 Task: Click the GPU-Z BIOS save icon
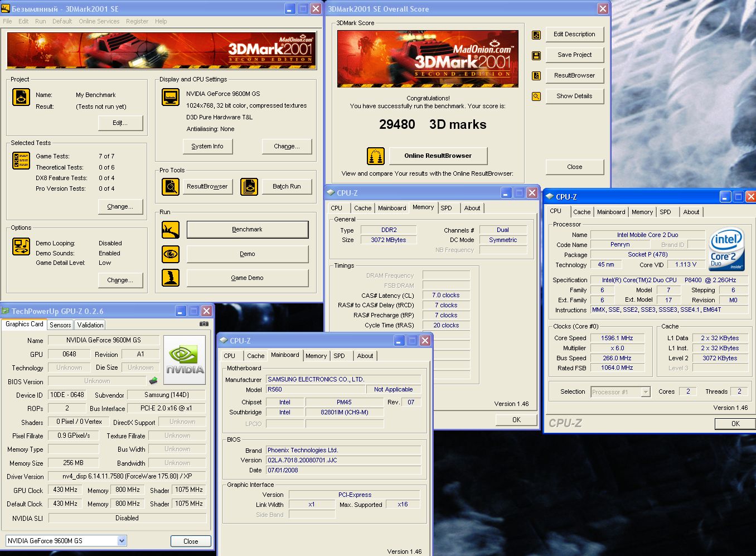click(x=153, y=381)
